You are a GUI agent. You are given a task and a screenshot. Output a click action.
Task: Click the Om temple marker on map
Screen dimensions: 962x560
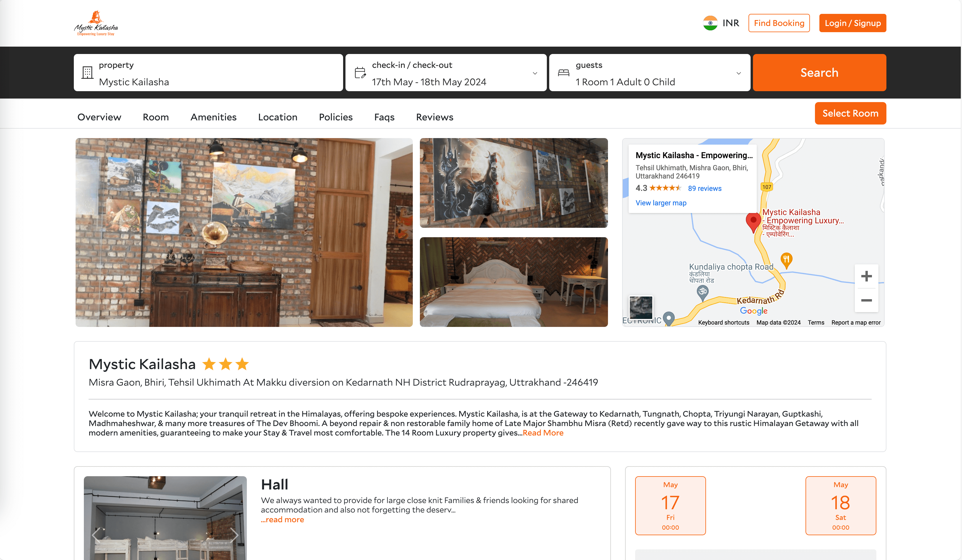(702, 293)
